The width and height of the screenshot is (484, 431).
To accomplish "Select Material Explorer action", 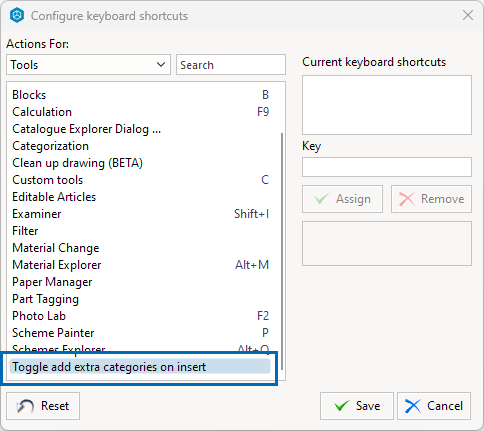I will coord(140,265).
